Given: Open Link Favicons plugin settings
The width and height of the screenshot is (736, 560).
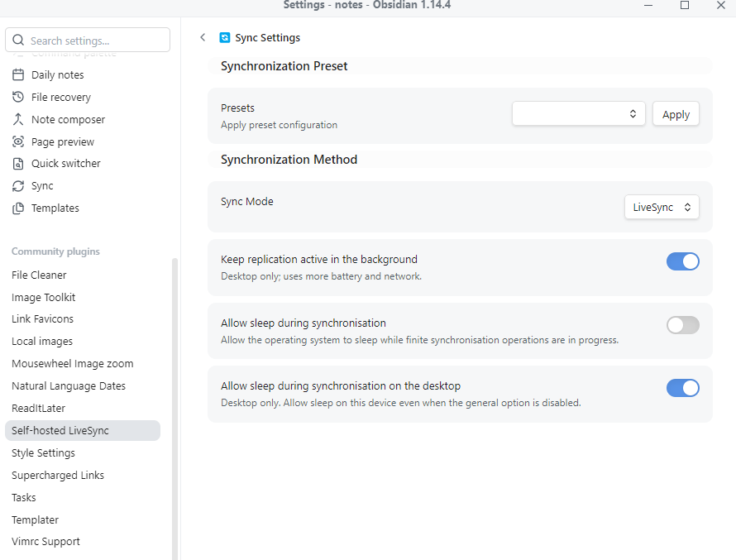Looking at the screenshot, I should click(x=83, y=319).
